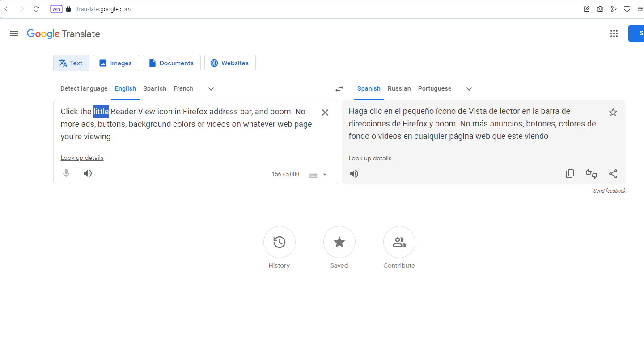
Task: Select Portuguese as target language
Action: pyautogui.click(x=435, y=88)
